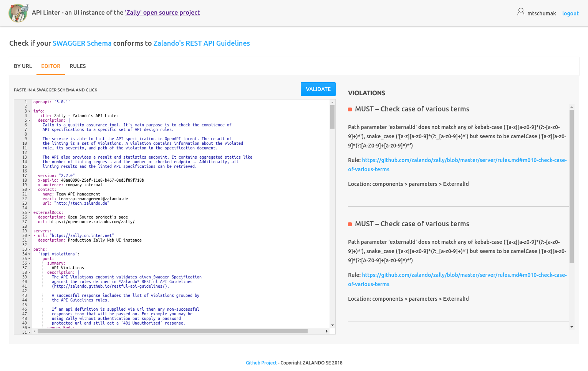Collapse the description fold at line 5
This screenshot has width=588, height=371.
(x=29, y=121)
